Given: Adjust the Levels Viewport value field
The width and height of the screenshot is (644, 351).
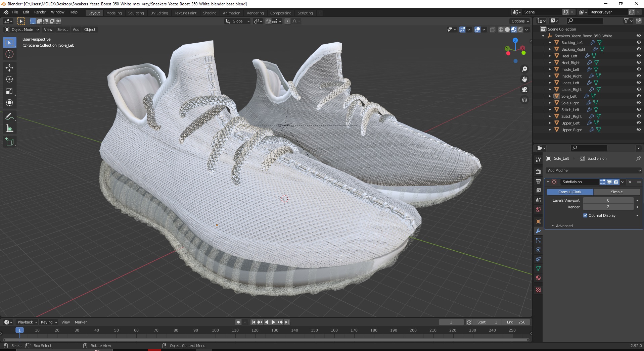Looking at the screenshot, I should pos(608,200).
